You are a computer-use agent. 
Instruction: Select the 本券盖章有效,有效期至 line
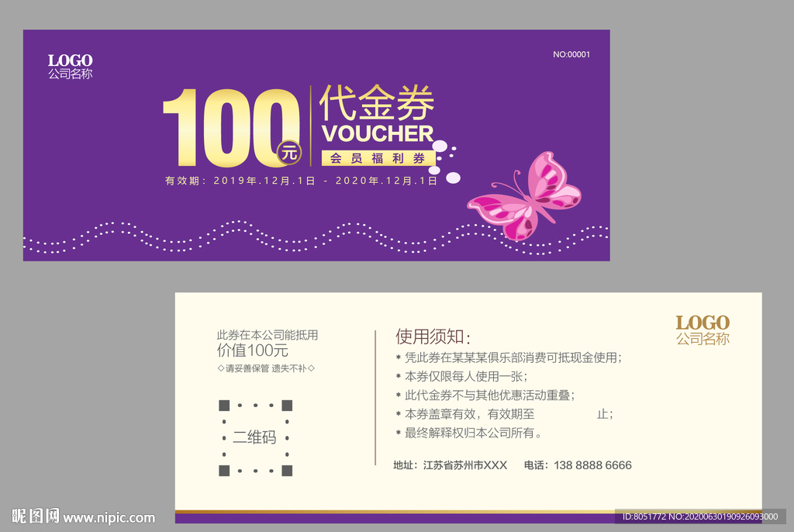(504, 414)
